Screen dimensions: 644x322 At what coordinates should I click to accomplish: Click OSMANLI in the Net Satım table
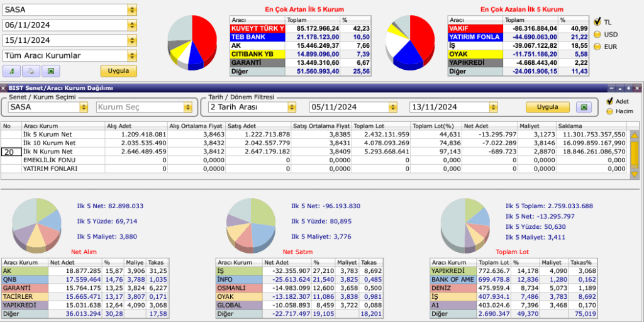pos(240,288)
